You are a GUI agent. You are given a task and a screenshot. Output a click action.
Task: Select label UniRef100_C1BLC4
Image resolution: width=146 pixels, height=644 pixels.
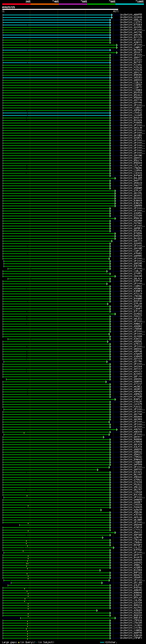click(131, 83)
